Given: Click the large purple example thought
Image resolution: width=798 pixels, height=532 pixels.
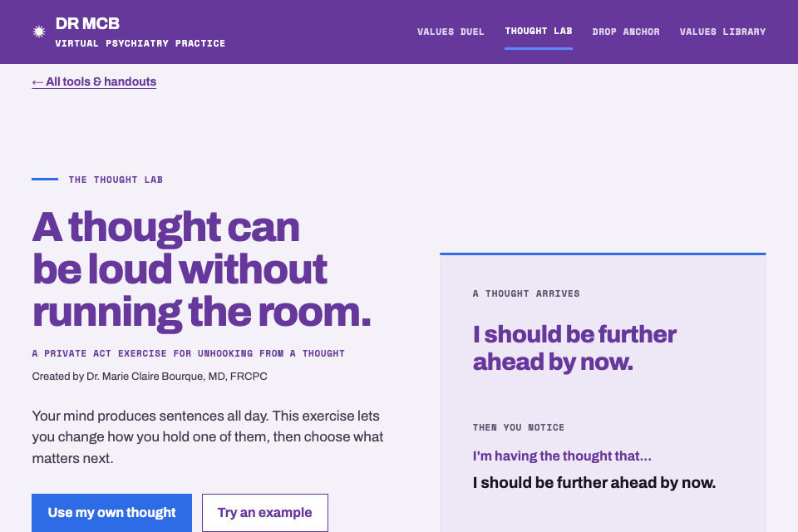Looking at the screenshot, I should [574, 348].
